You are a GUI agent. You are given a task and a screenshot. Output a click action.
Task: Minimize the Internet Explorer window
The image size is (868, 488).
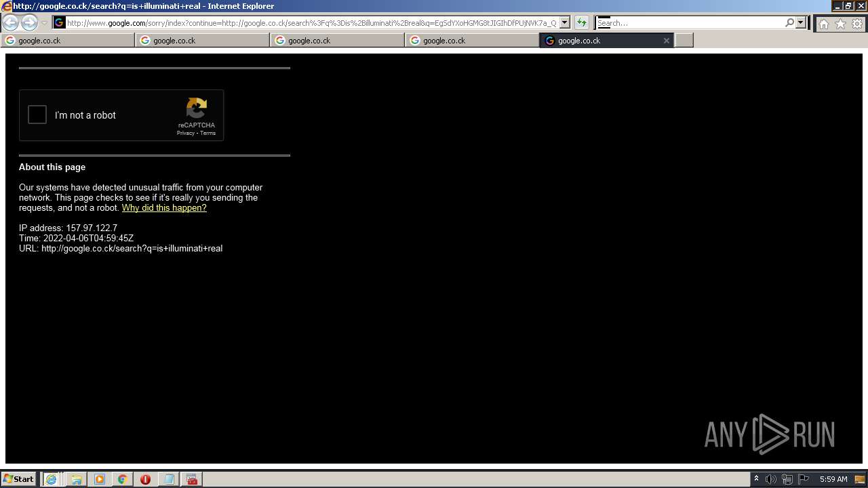click(837, 5)
